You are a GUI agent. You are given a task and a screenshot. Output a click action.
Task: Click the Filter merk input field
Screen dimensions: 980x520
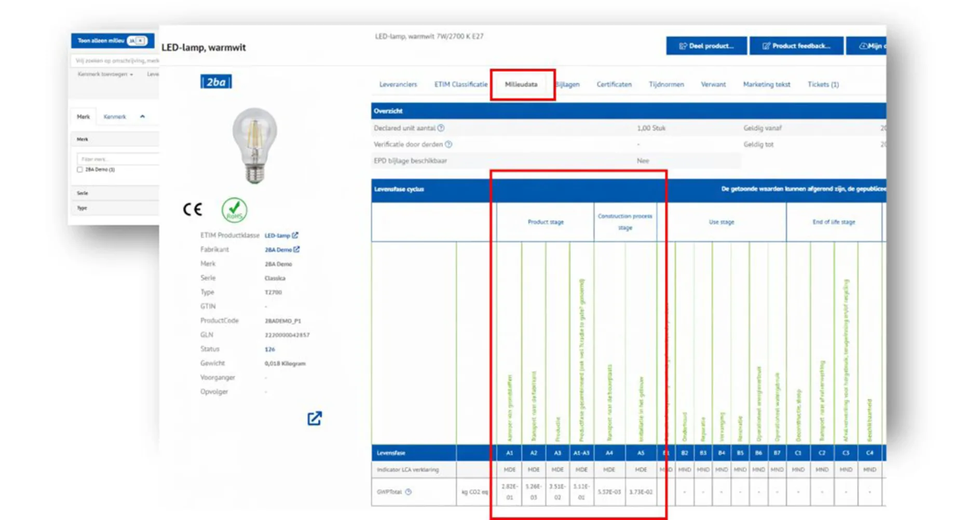pyautogui.click(x=118, y=159)
